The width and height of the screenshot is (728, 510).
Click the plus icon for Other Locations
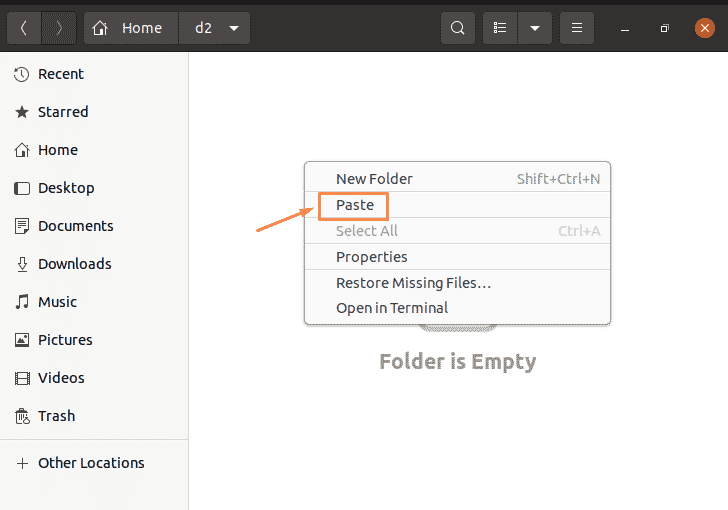pyautogui.click(x=22, y=463)
